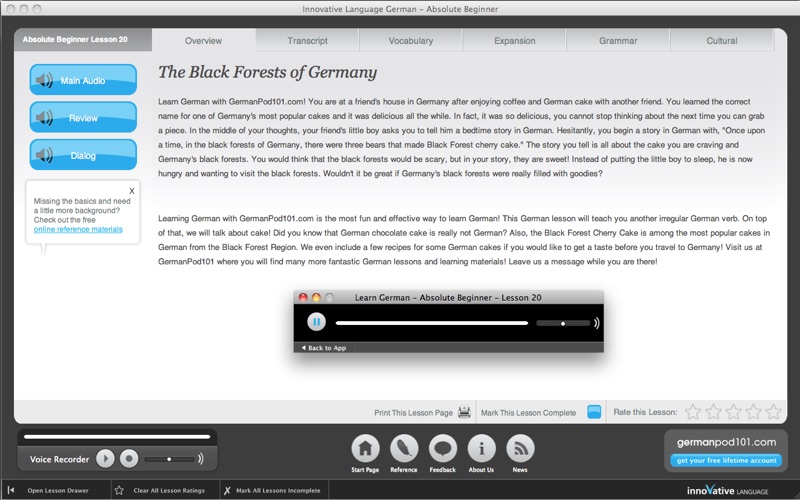Open the Vocabulary tab
This screenshot has width=800, height=500.
tap(411, 40)
